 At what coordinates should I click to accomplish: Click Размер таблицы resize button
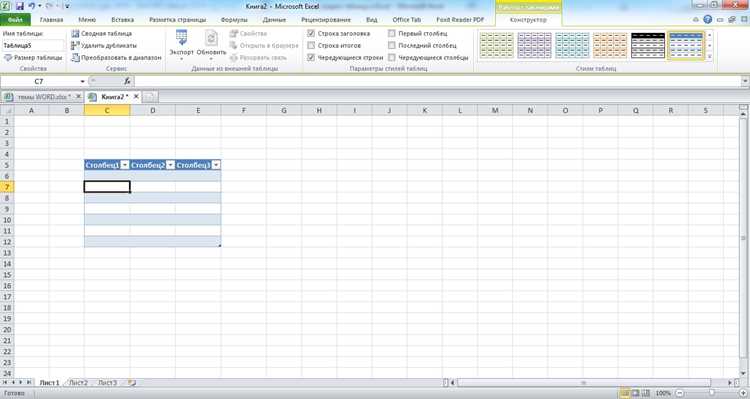(33, 57)
